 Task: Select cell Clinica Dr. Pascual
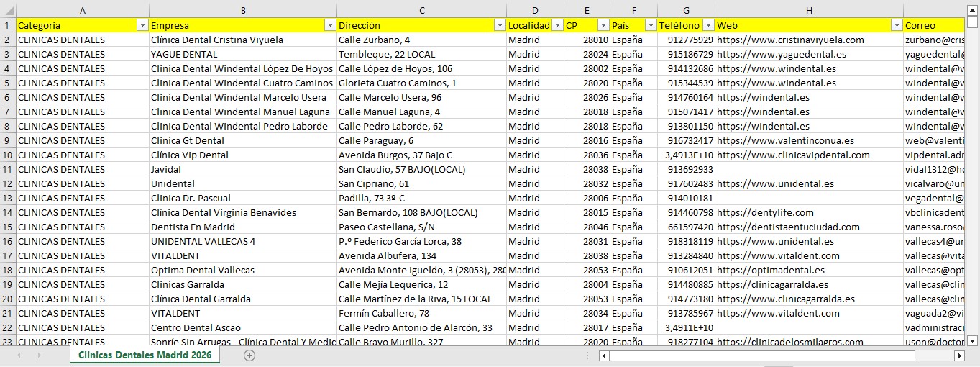click(243, 198)
